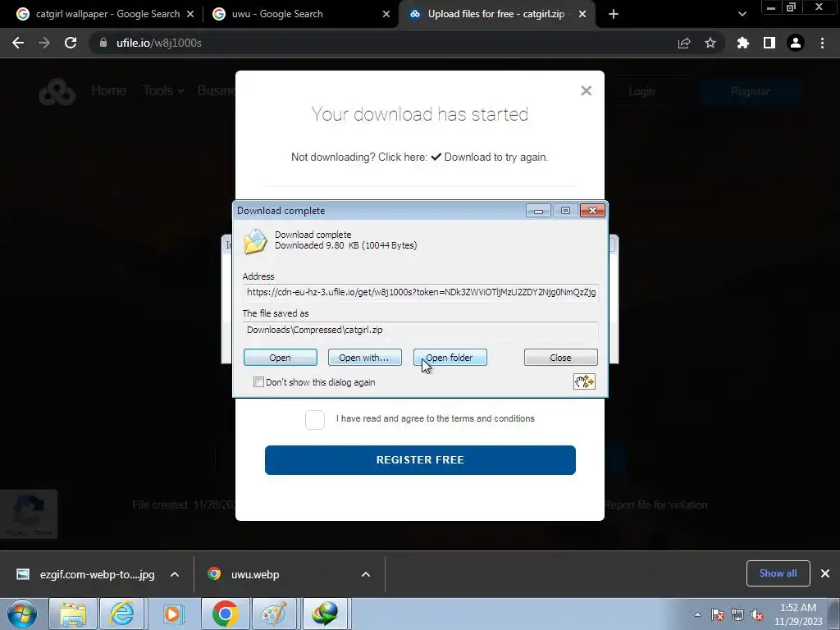Click the REGISTER FREE button
Image resolution: width=840 pixels, height=630 pixels.
[x=420, y=459]
